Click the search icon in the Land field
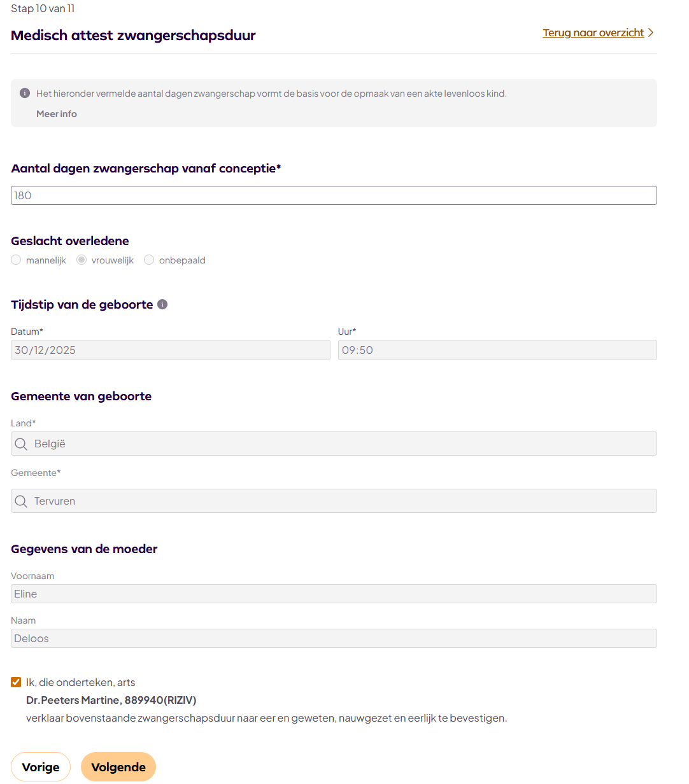The image size is (689, 784). (x=21, y=444)
